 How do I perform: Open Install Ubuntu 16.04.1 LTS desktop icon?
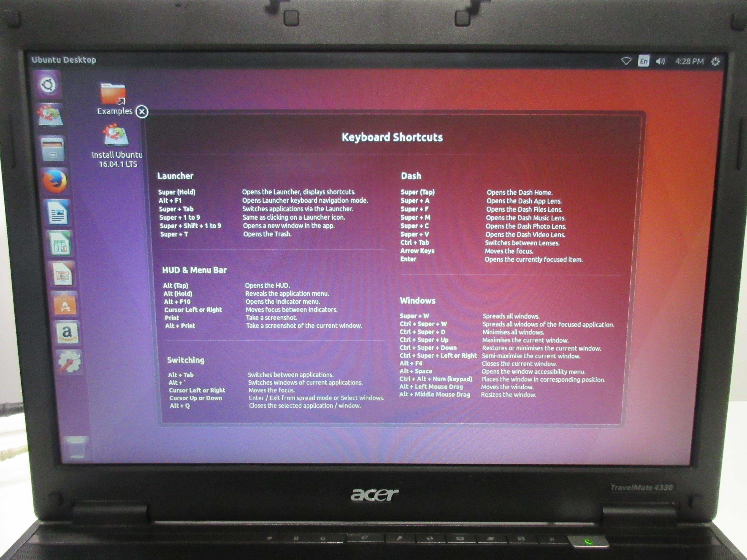click(117, 146)
